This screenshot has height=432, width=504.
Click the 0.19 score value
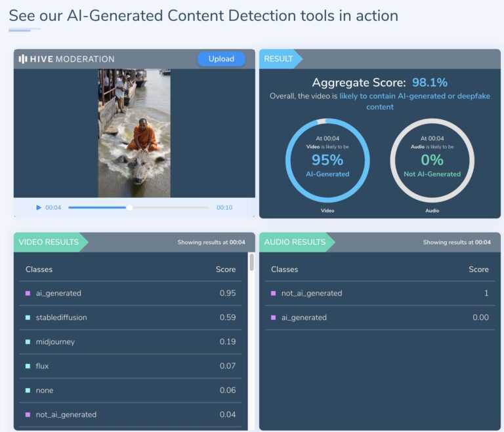(x=228, y=342)
